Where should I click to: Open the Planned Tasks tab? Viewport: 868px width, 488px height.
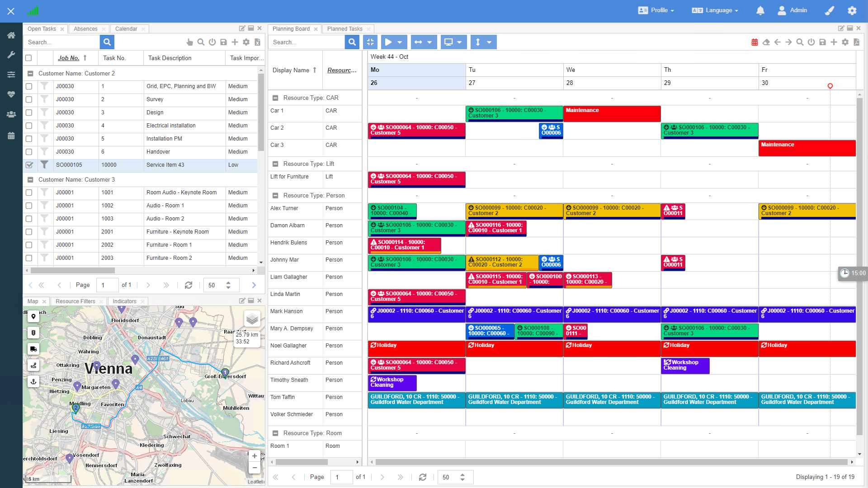tap(344, 28)
